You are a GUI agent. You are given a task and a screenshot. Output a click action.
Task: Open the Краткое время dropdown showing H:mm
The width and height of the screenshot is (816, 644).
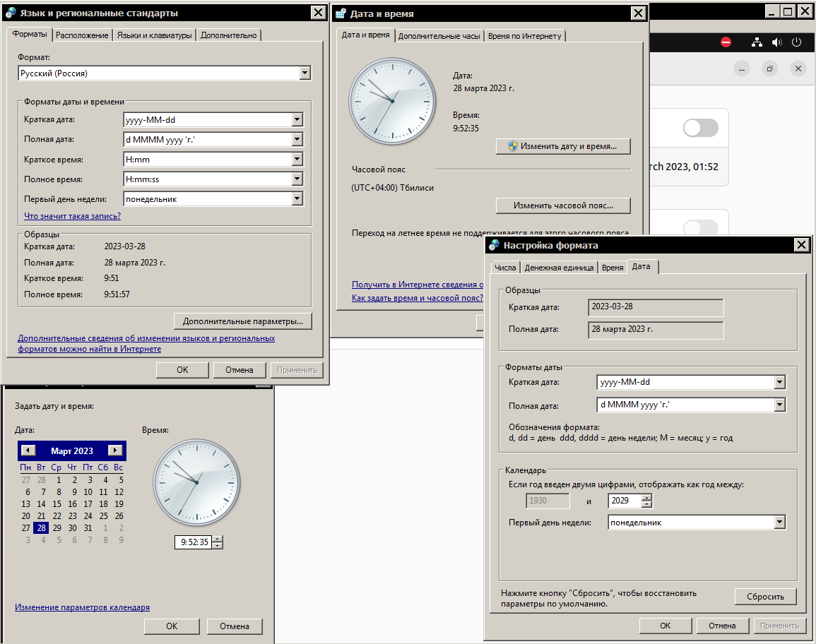(x=297, y=160)
